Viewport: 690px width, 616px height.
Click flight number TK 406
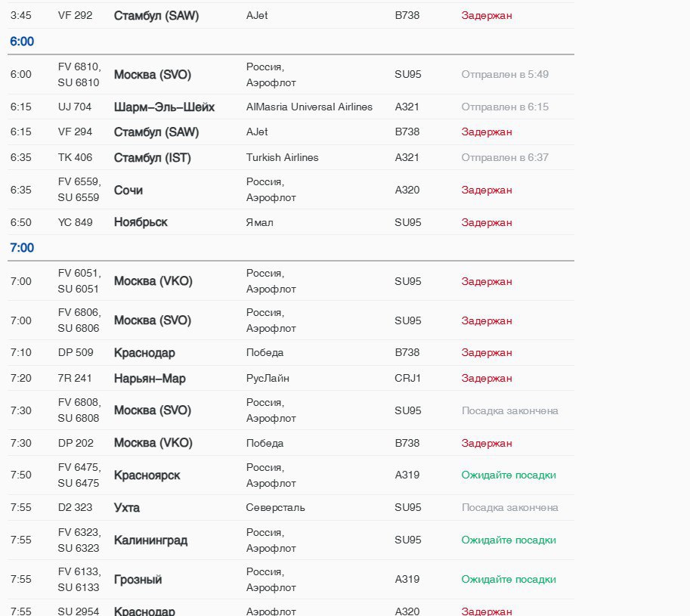pos(75,158)
